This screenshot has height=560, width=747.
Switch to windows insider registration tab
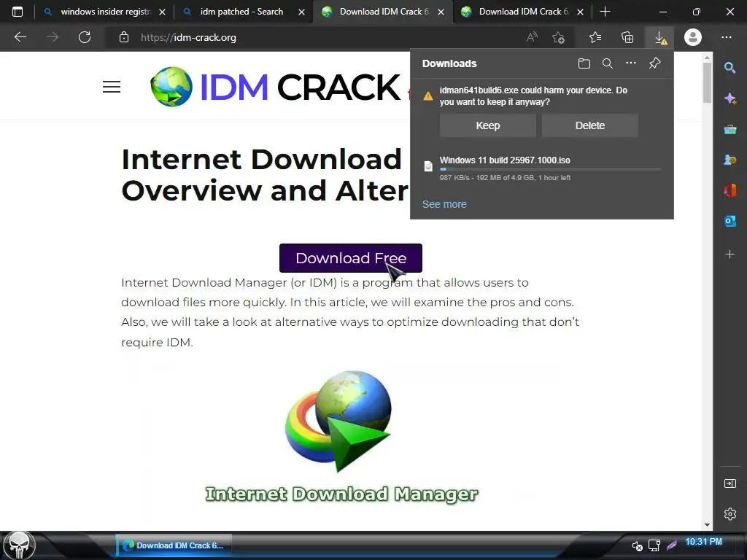click(106, 12)
